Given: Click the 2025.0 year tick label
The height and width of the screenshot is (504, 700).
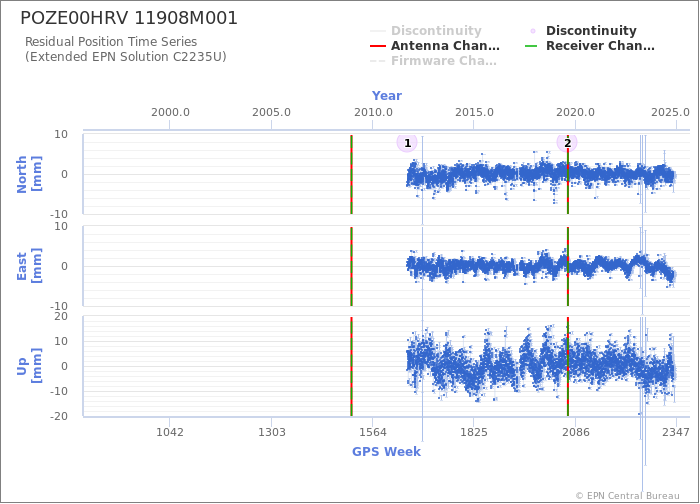Looking at the screenshot, I should click(670, 112).
